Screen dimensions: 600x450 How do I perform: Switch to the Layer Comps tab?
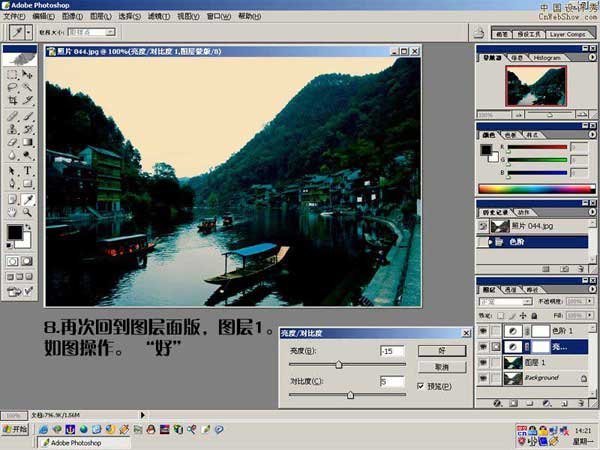[567, 34]
